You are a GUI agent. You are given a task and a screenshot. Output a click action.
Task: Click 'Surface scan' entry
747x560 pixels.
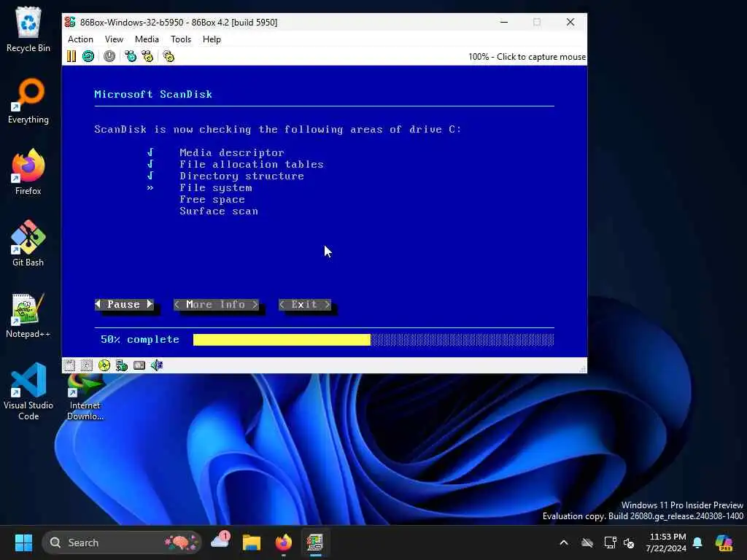tap(219, 211)
